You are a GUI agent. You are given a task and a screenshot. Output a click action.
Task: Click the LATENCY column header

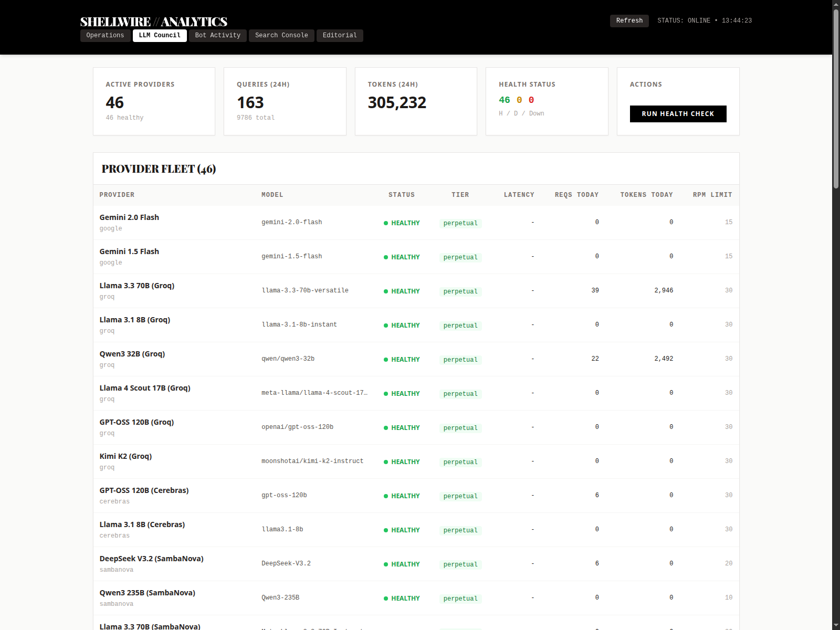(519, 195)
